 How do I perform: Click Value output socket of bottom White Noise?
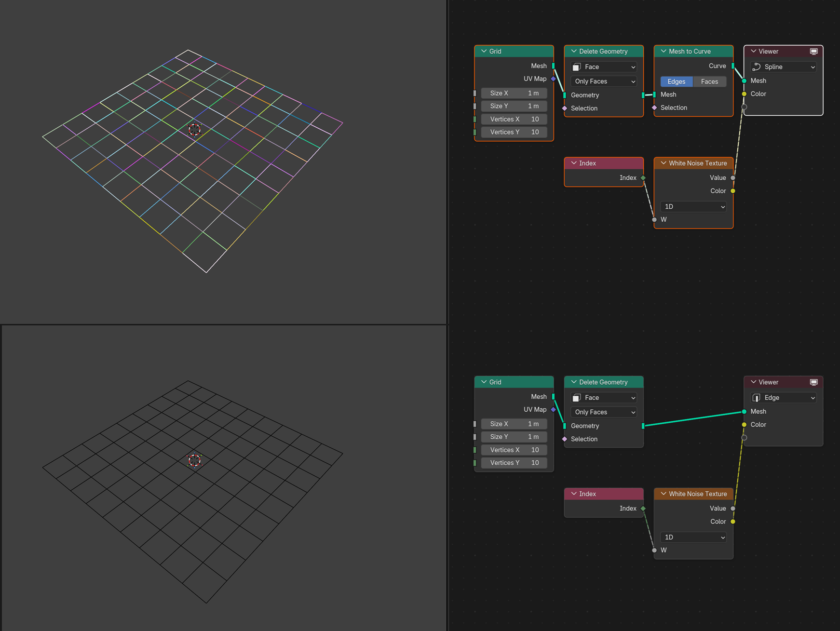click(x=733, y=509)
